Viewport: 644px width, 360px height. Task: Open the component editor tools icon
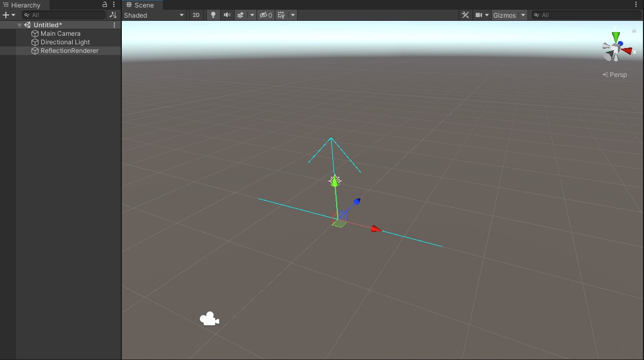pyautogui.click(x=465, y=15)
